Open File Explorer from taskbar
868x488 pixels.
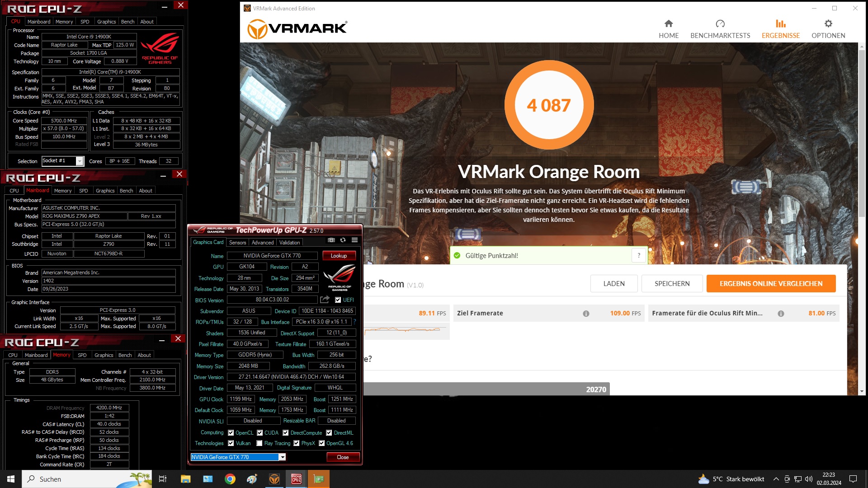pos(186,479)
